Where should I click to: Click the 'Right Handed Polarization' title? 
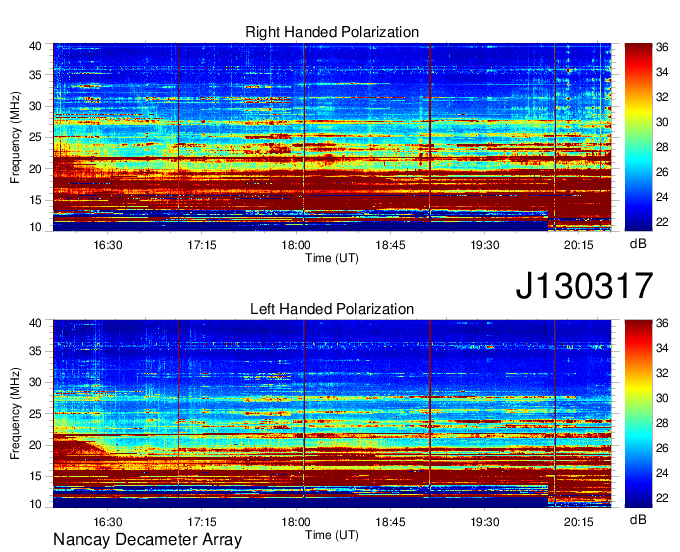tap(332, 32)
